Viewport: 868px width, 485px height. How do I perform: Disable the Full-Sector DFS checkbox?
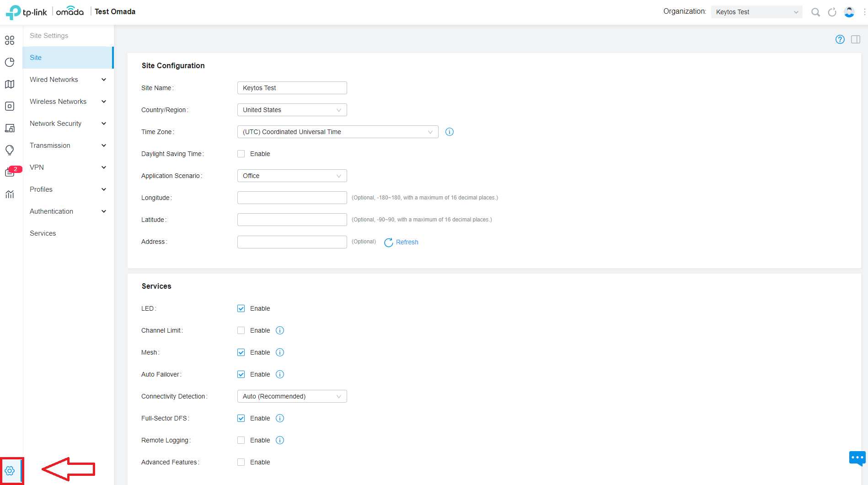241,418
